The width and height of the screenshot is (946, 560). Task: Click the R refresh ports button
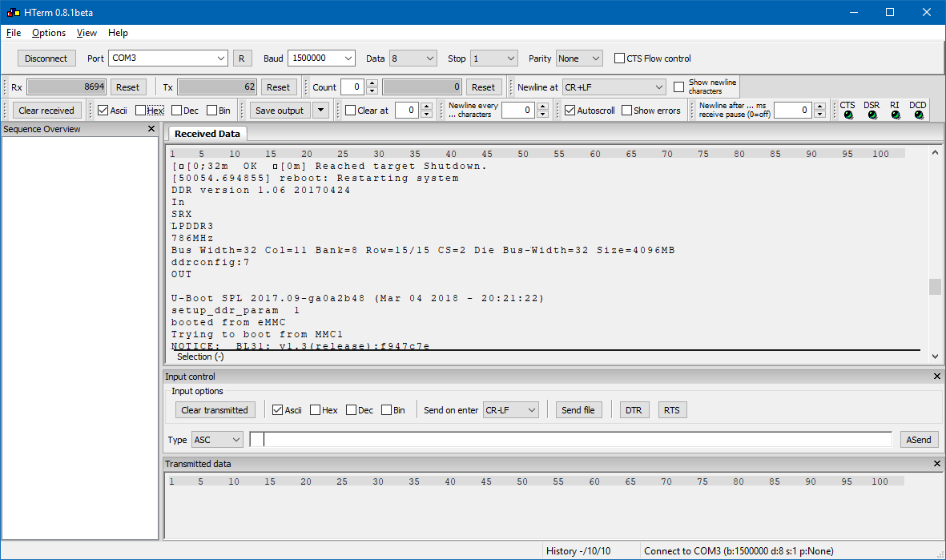[x=242, y=58]
